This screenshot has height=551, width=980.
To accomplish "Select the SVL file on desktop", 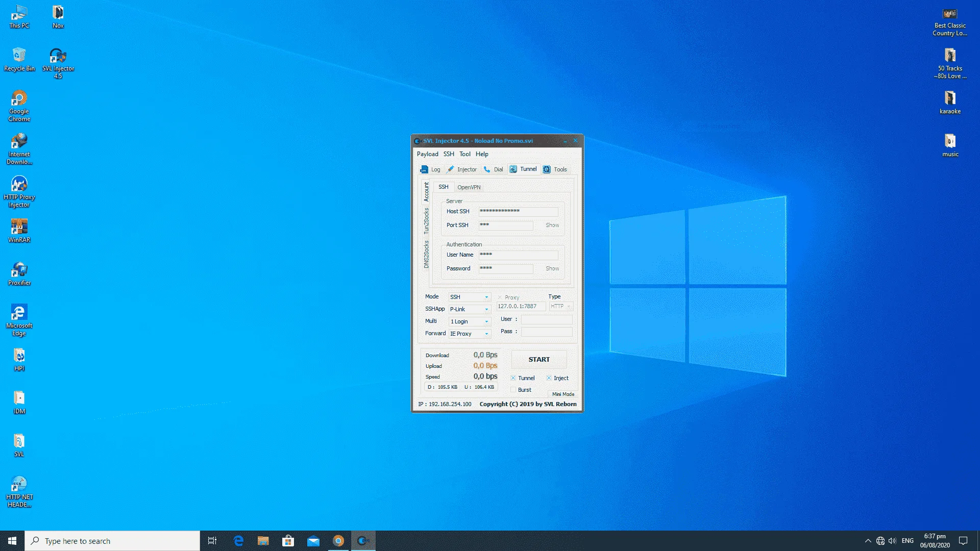I will (x=19, y=445).
